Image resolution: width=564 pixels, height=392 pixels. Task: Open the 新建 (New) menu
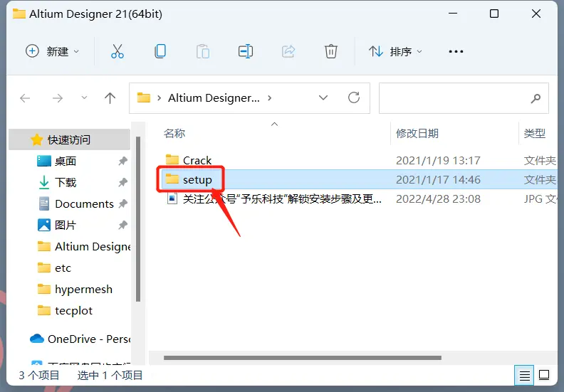pyautogui.click(x=52, y=51)
